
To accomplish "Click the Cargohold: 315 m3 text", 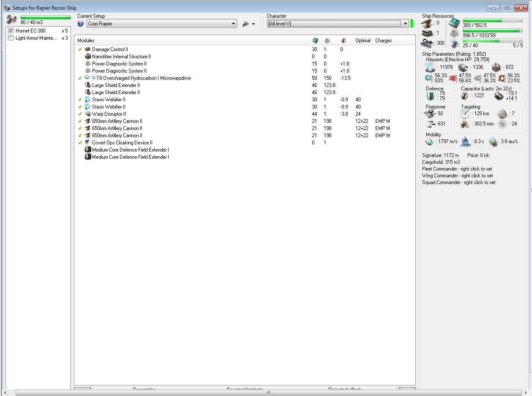I will (441, 162).
